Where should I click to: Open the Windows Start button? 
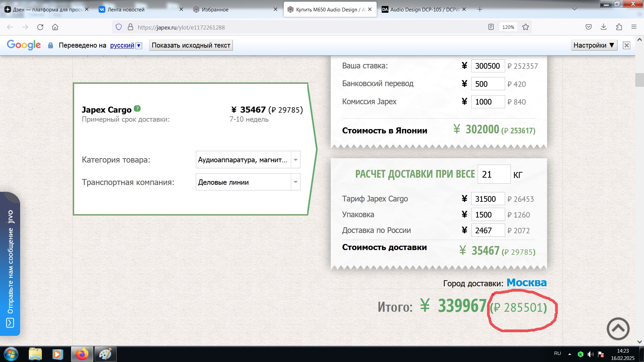pyautogui.click(x=11, y=354)
